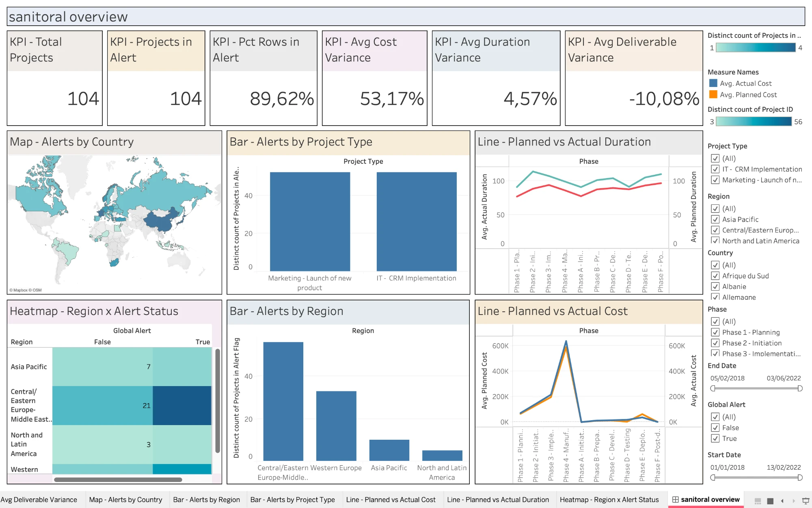
Task: Click Start Date slider left handle
Action: pos(713,478)
